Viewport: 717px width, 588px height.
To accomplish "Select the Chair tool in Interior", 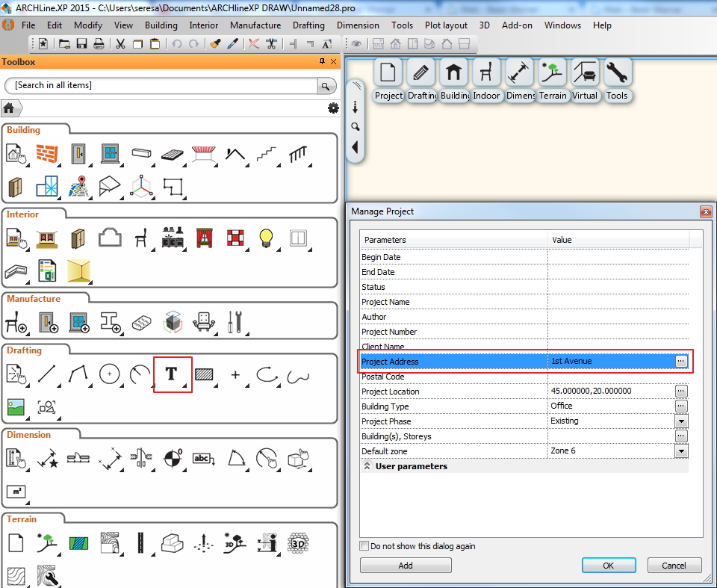I will pos(141,238).
